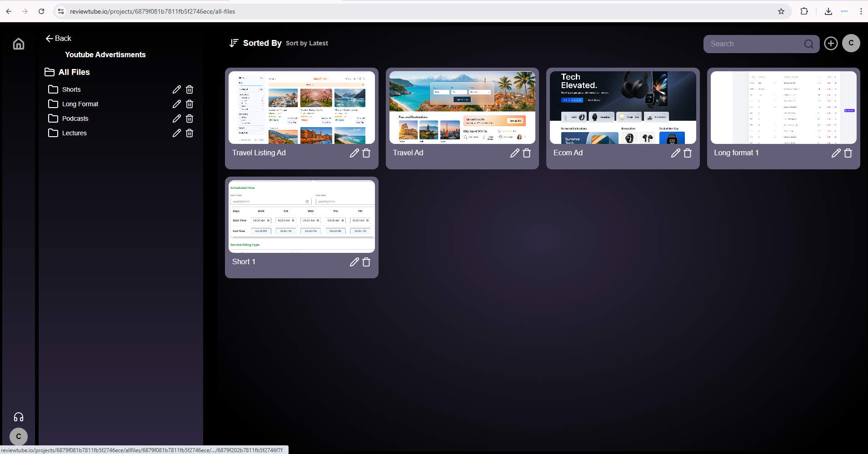The image size is (868, 454).
Task: Click into the Search field
Action: (752, 44)
